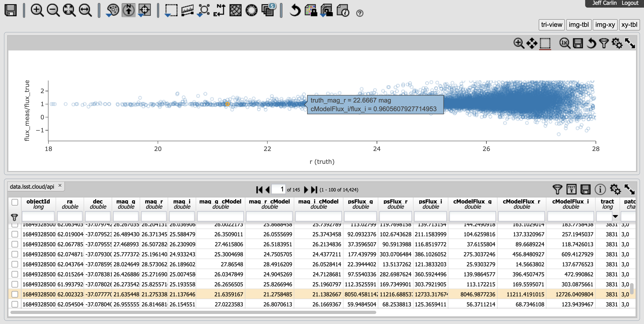Select chart pan mode arrows icon
This screenshot has width=644, height=324.
click(x=532, y=43)
